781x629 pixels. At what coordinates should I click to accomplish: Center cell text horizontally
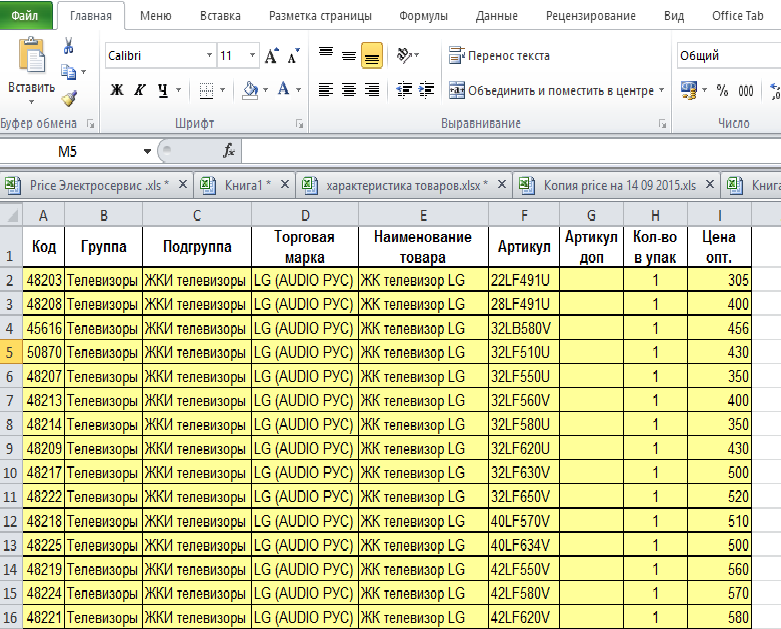coord(349,90)
